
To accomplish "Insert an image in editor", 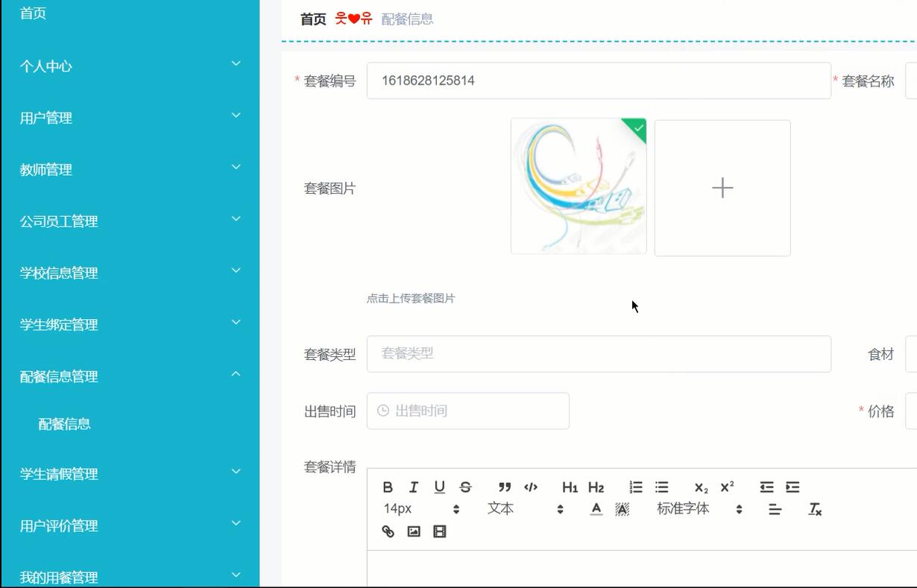I will point(414,531).
